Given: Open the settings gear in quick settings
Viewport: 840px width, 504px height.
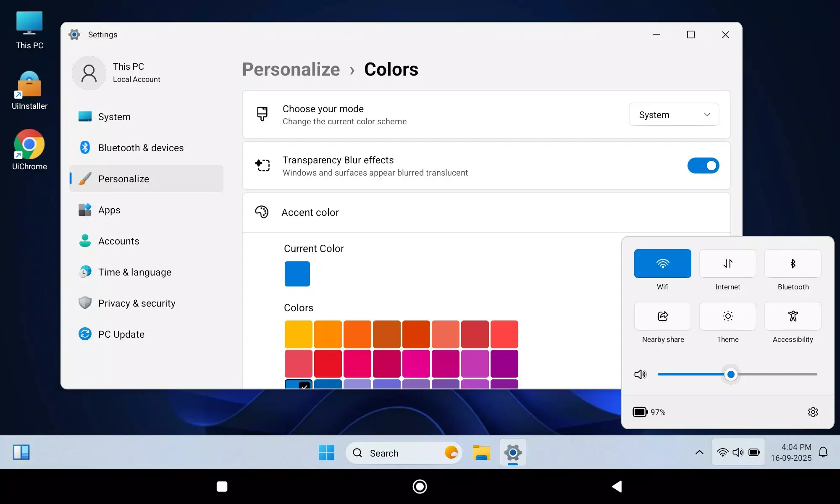Looking at the screenshot, I should pos(813,412).
